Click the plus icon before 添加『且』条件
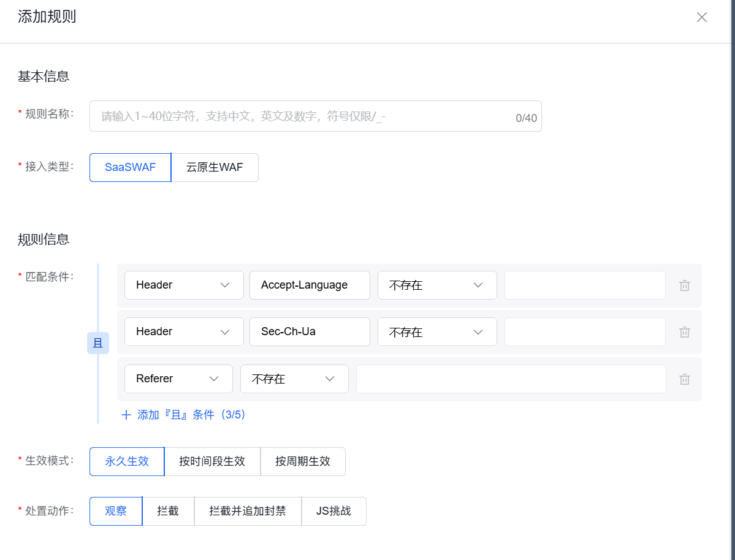 click(126, 415)
